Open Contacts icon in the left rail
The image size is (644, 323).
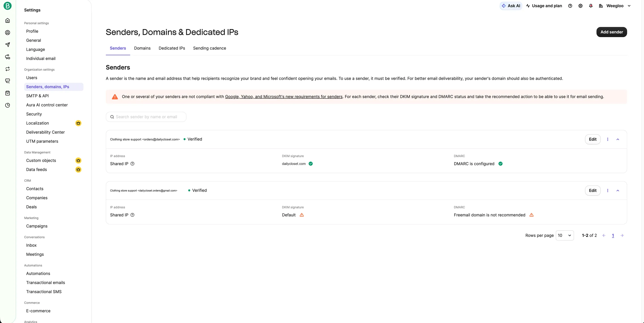(8, 33)
